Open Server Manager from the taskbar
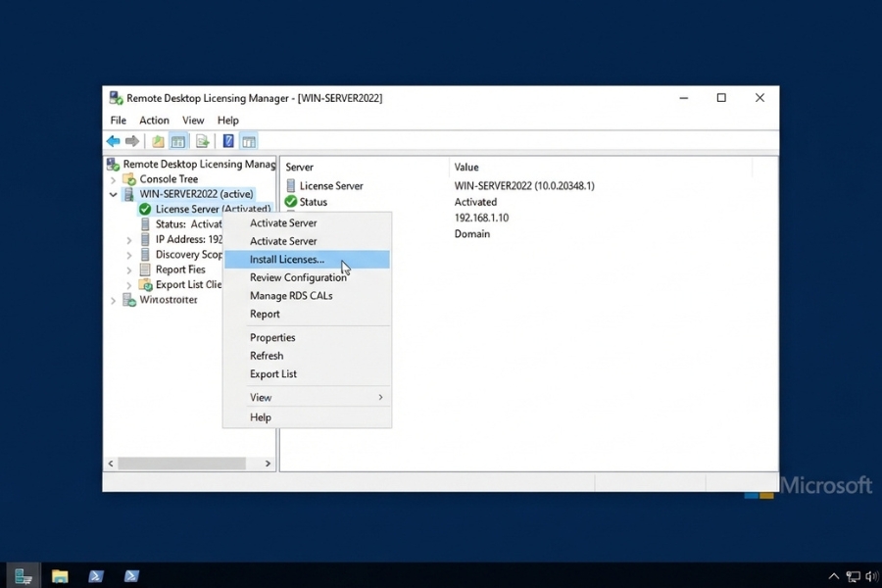Screen dimensions: 882x588 click(x=24, y=575)
